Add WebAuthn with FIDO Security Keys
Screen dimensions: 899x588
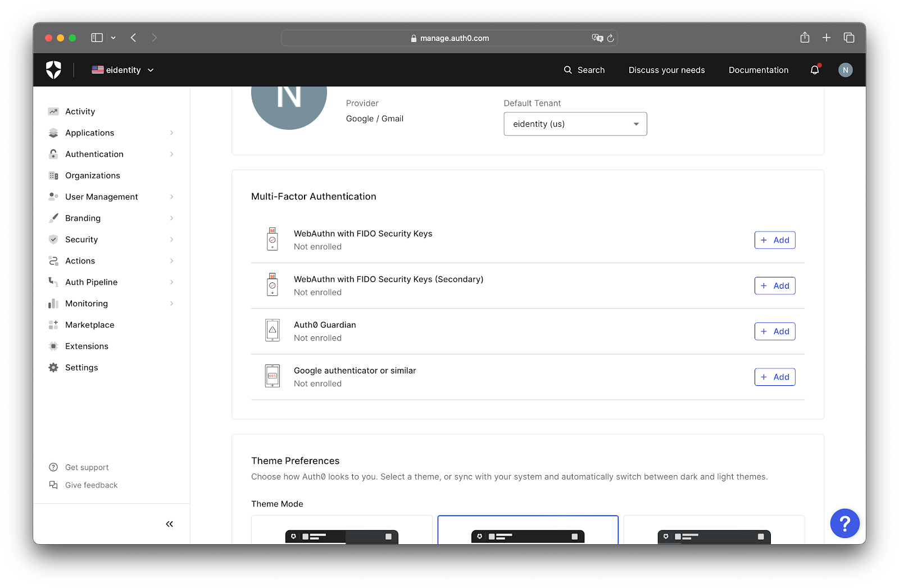point(775,240)
